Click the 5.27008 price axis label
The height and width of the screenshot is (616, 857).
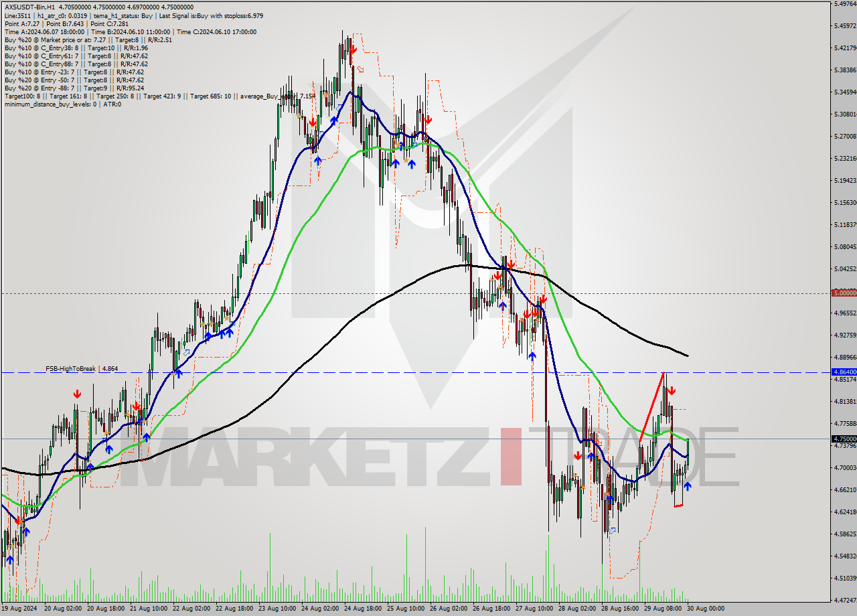tap(844, 136)
